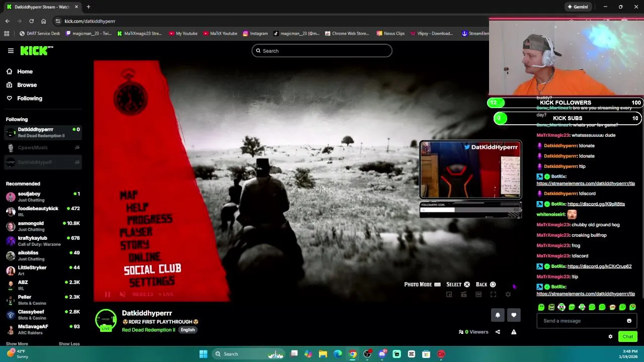Open OBS Studio from taskbar

click(x=367, y=354)
